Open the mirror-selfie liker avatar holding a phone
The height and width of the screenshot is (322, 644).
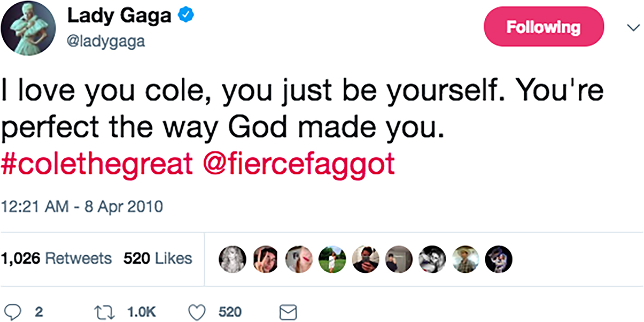coord(365,259)
